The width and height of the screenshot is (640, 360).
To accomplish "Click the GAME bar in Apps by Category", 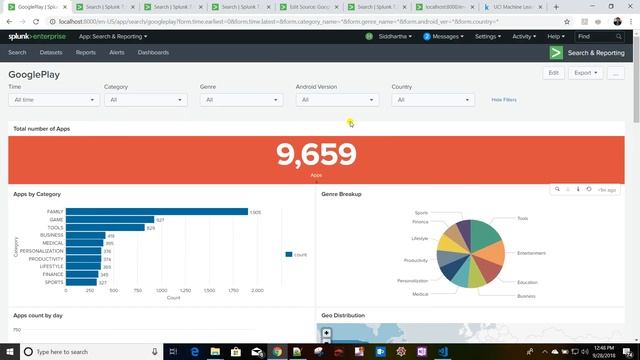I will [x=110, y=220].
